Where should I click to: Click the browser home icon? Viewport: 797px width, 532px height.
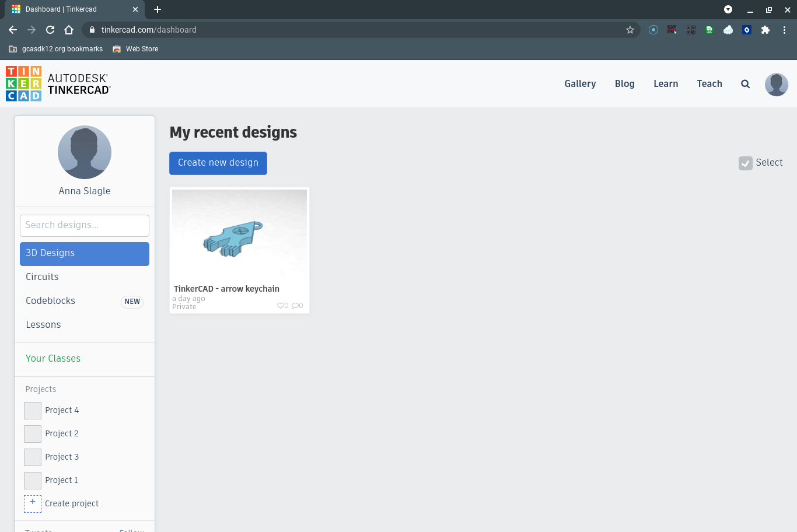coord(69,30)
